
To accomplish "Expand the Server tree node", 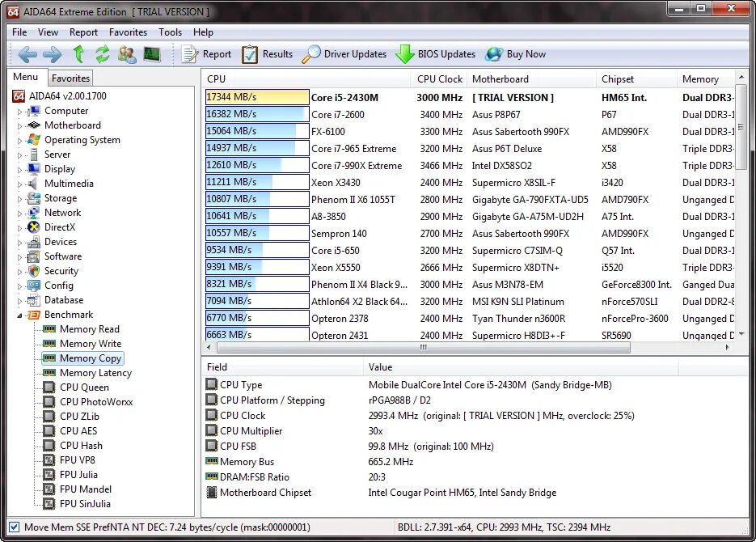I will (x=19, y=155).
